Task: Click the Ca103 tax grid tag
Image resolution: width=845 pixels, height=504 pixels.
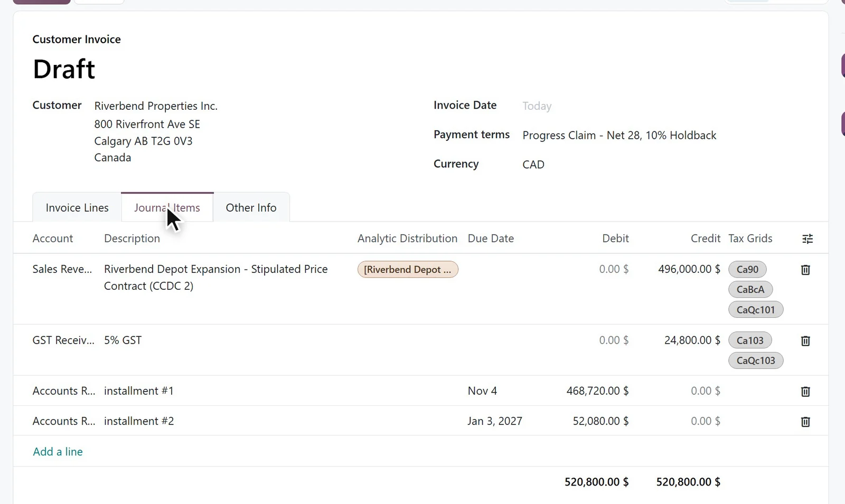Action: [750, 340]
